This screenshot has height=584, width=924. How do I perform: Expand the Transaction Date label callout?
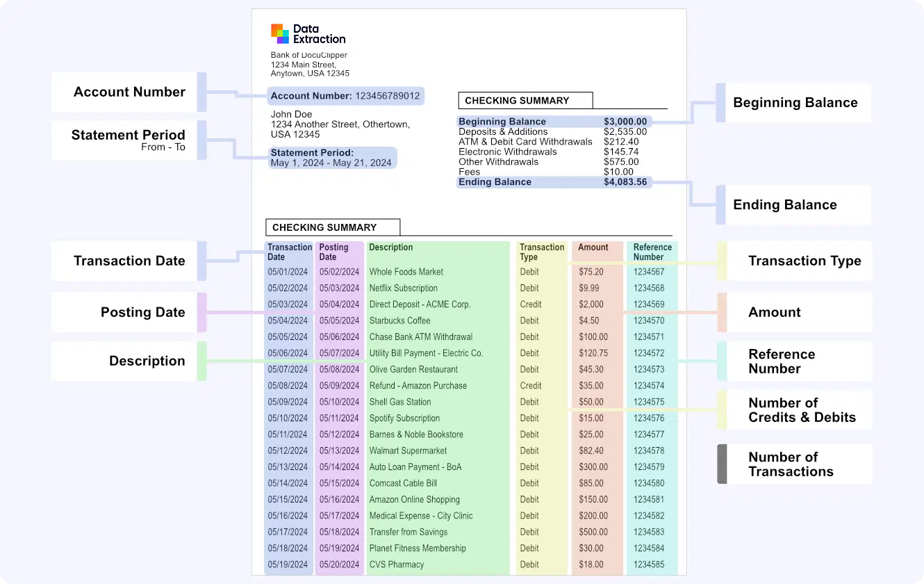pyautogui.click(x=129, y=260)
